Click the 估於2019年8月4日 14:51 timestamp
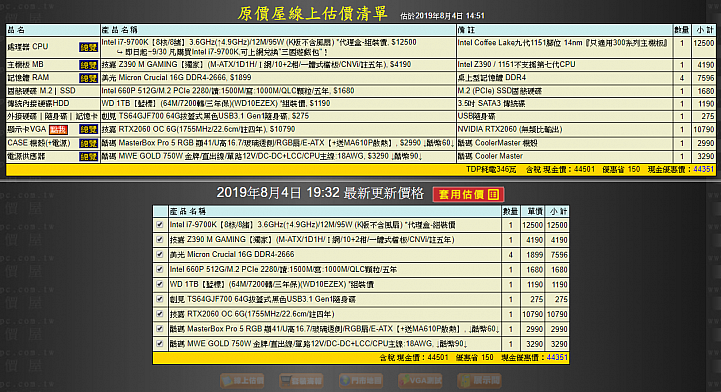The image size is (721, 392). 442,16
